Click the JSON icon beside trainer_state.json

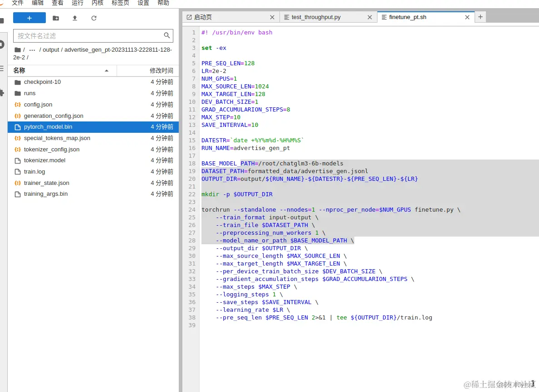click(x=18, y=183)
